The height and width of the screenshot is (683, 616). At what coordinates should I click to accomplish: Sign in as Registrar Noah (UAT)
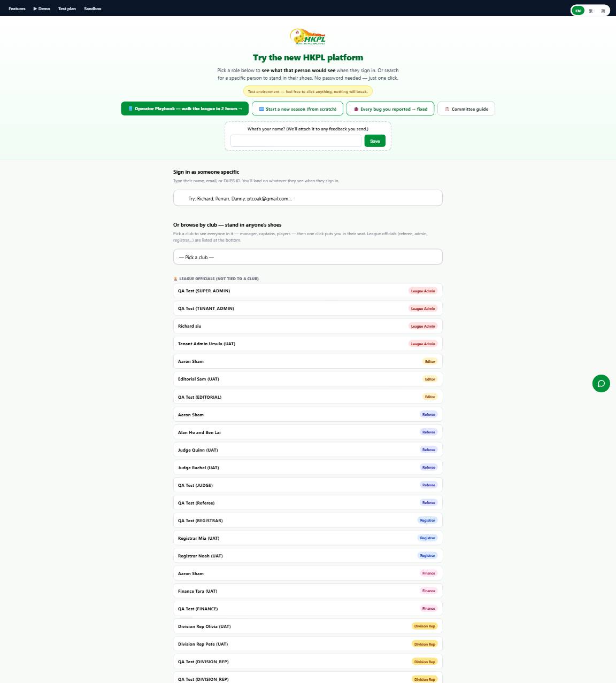pyautogui.click(x=308, y=556)
